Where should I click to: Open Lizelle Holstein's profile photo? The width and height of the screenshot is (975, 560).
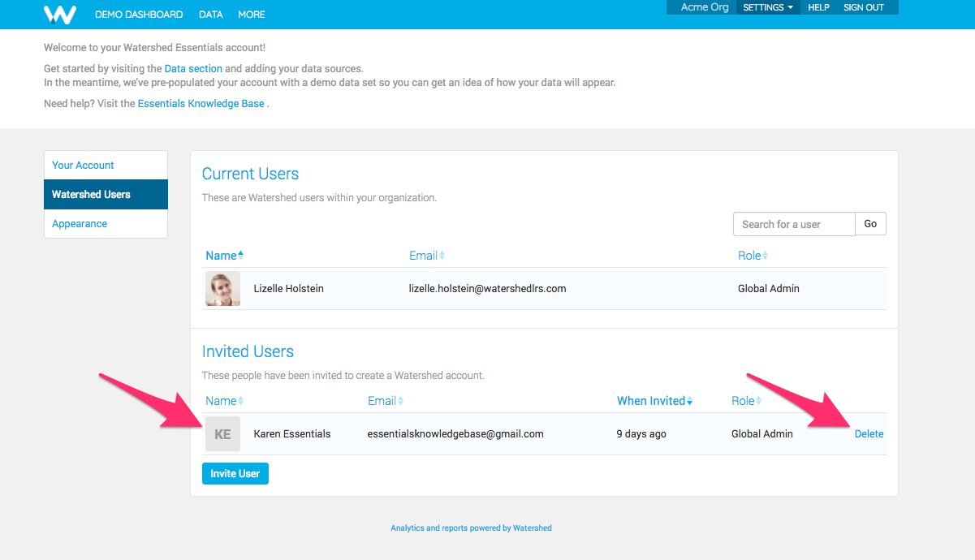pos(222,289)
